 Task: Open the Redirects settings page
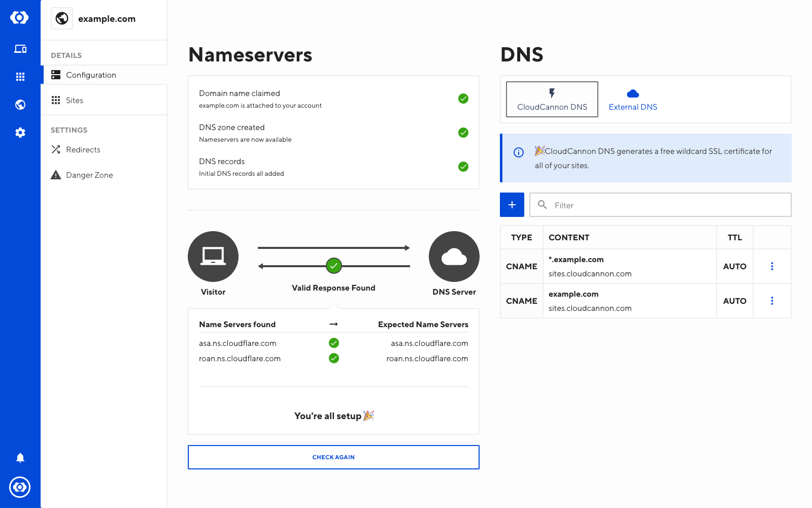83,150
